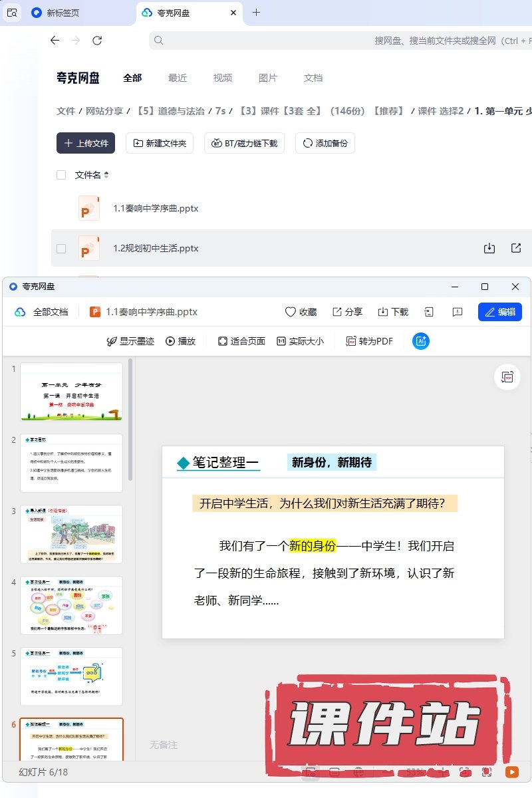
Task: Tick the checkbox for 1.2规划初中生活.pptx
Action: [x=61, y=248]
